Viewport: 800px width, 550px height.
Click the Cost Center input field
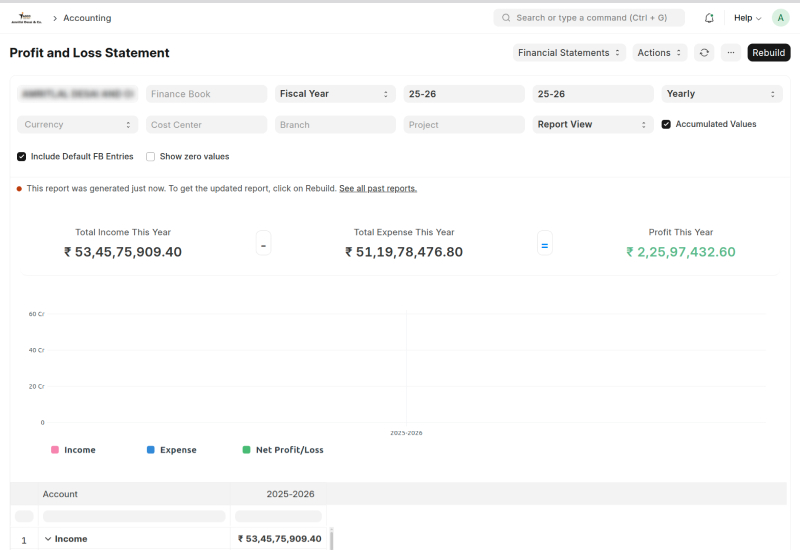tap(207, 125)
